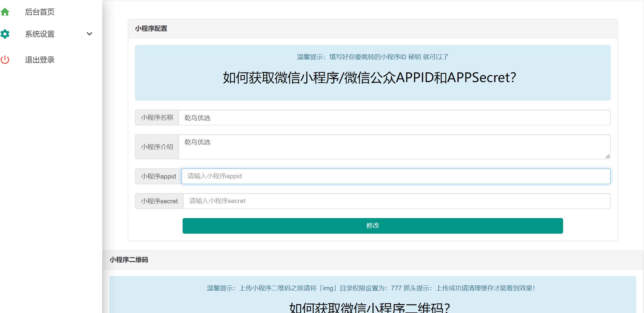Screen dimensions: 644x313
Task: Expand the 系统设置 chevron arrow
Action: (89, 34)
